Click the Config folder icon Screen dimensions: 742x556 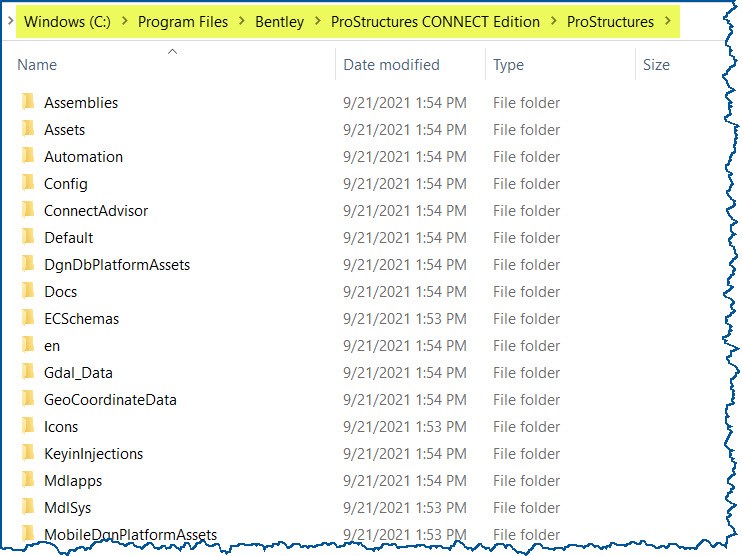coord(28,183)
